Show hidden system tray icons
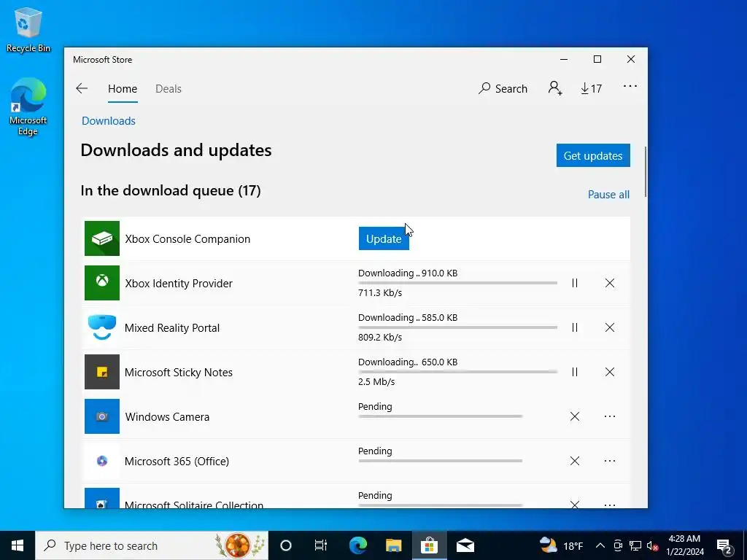Viewport: 747px width, 560px height. [600, 545]
